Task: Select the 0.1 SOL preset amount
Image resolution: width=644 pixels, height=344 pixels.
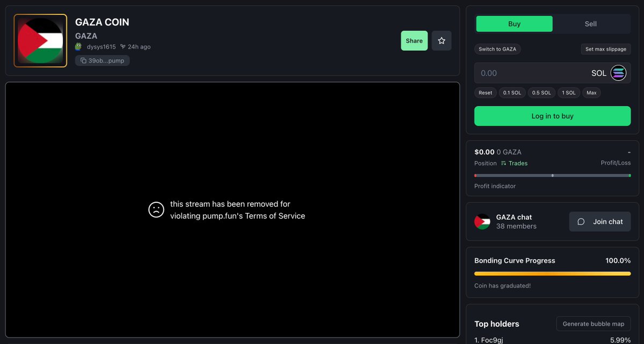Action: point(512,93)
